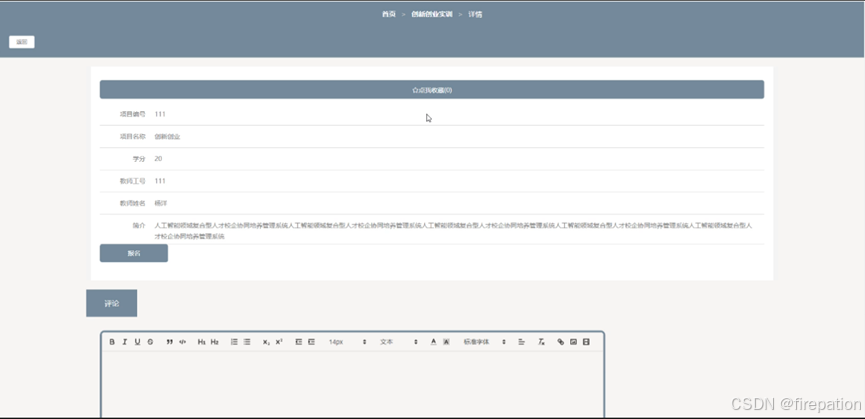865x419 pixels.
Task: Go to 首页 via the breadcrumb
Action: click(x=389, y=14)
